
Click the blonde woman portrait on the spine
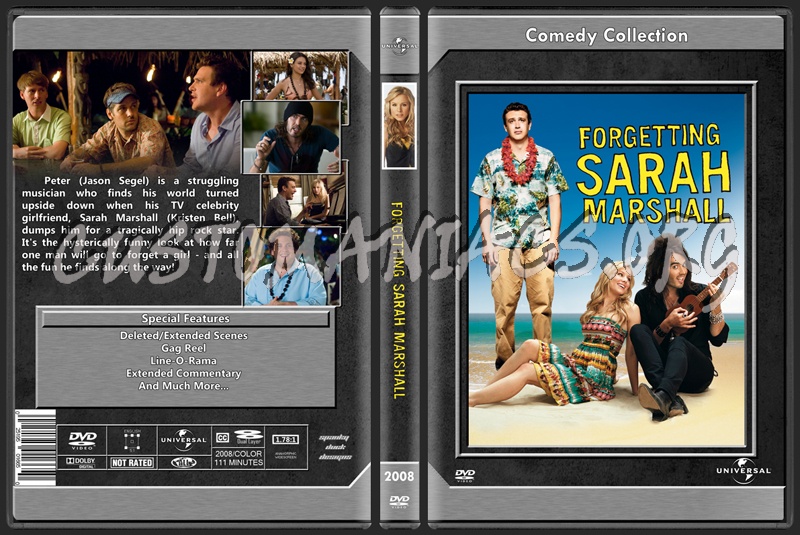[x=399, y=126]
